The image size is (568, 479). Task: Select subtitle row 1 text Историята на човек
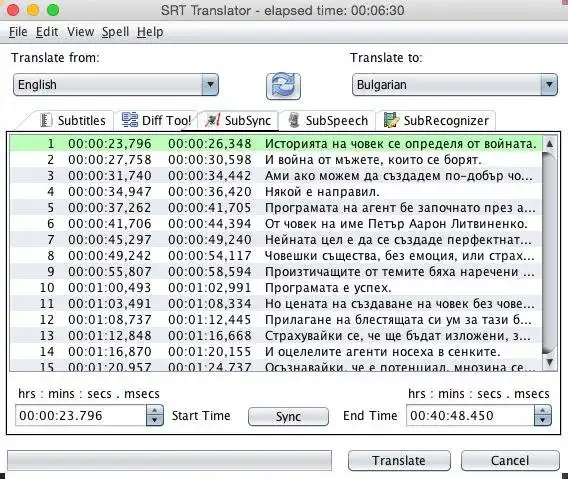(400, 144)
